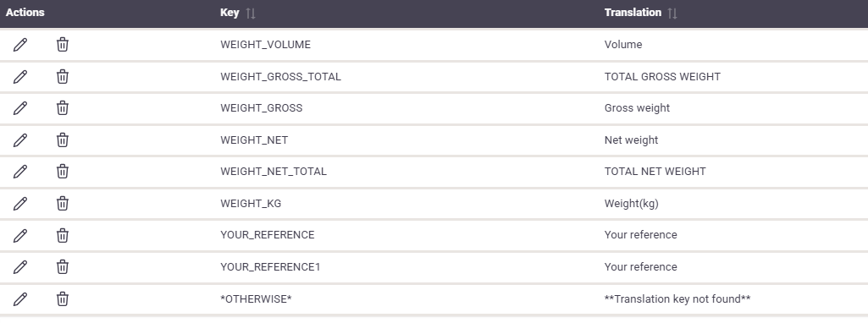
Task: Select the YOUR_REFERENCE1 key cell
Action: [270, 267]
